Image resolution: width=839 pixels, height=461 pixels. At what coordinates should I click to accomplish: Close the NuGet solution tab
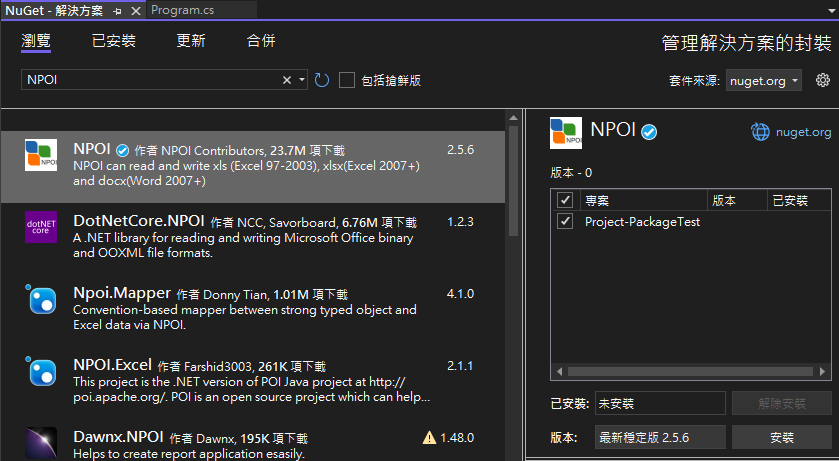(x=136, y=11)
